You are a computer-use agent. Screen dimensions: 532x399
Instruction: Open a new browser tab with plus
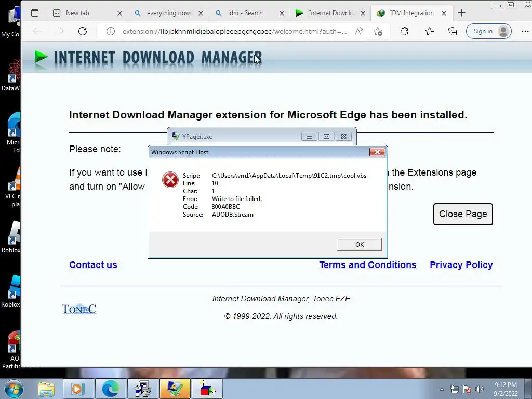pyautogui.click(x=461, y=13)
